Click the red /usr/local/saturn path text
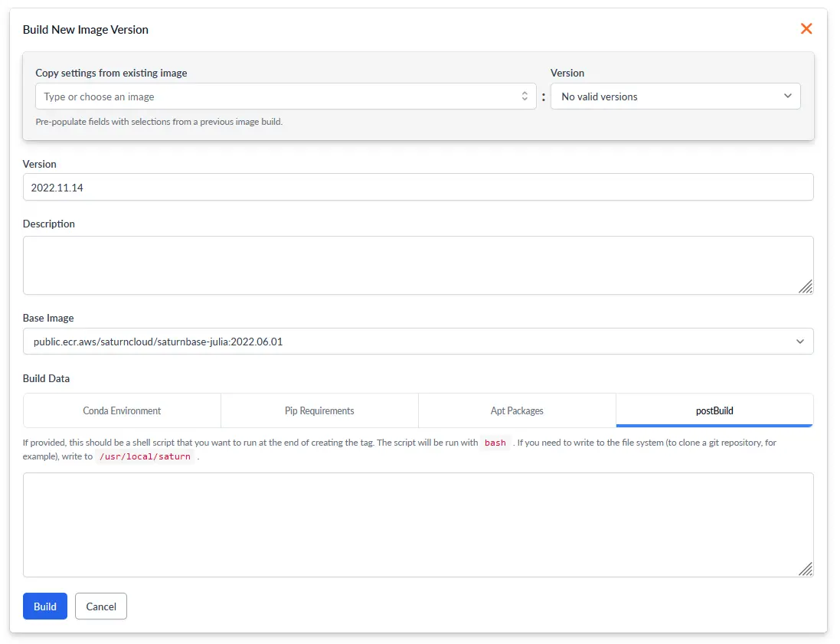The image size is (840, 644). pos(145,456)
